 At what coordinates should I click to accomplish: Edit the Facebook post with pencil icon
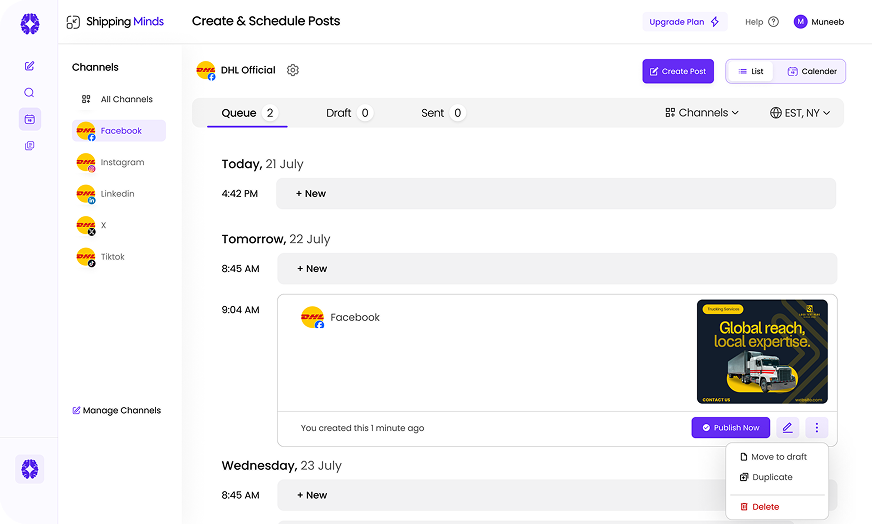click(x=787, y=428)
